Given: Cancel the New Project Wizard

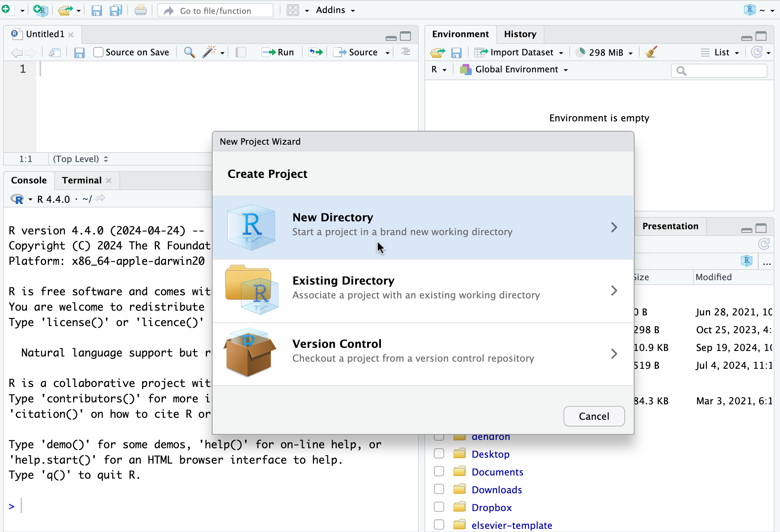Looking at the screenshot, I should click(594, 416).
